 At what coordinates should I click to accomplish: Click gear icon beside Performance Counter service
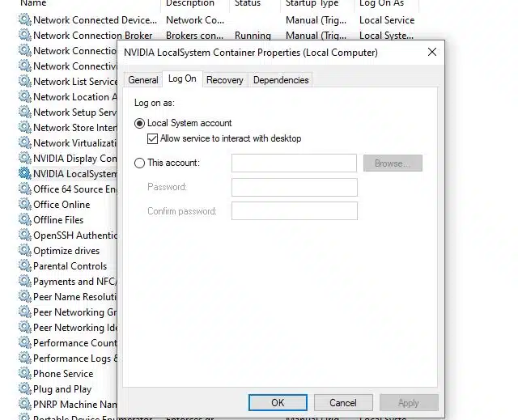click(25, 343)
